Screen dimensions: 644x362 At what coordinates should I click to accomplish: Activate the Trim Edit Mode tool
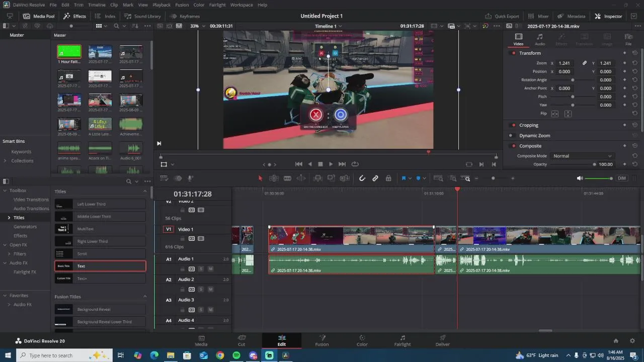pyautogui.click(x=274, y=178)
